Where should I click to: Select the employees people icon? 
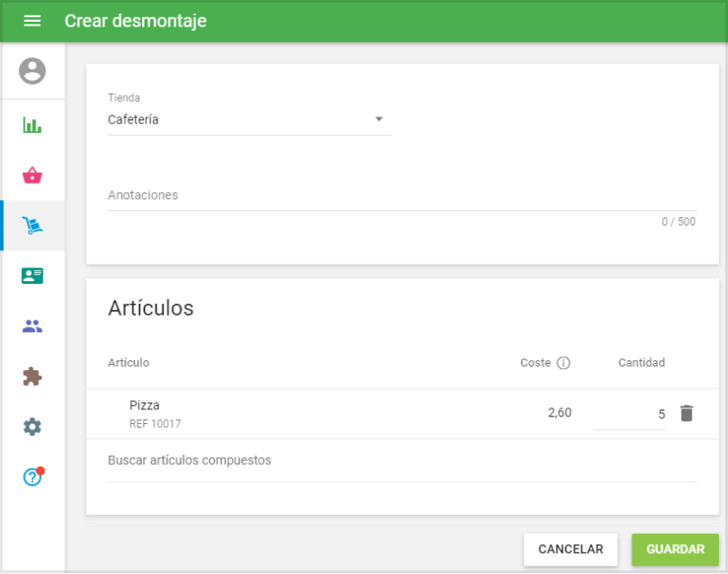[33, 326]
